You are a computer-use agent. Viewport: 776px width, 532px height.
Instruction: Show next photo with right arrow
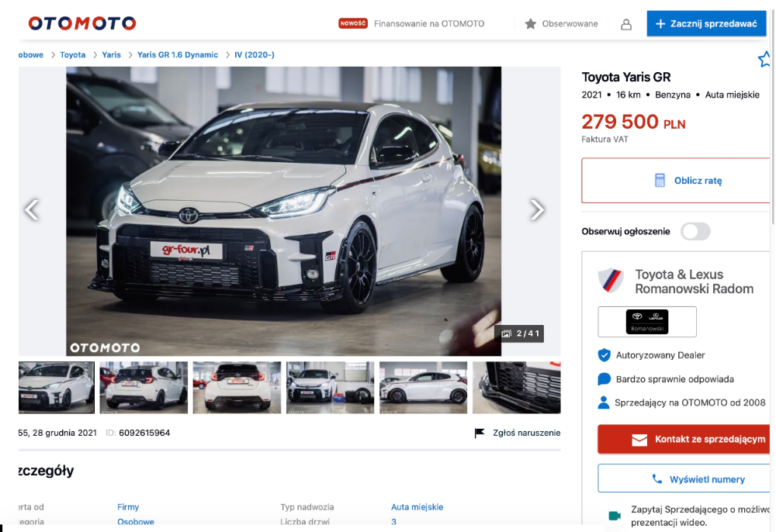(x=536, y=209)
